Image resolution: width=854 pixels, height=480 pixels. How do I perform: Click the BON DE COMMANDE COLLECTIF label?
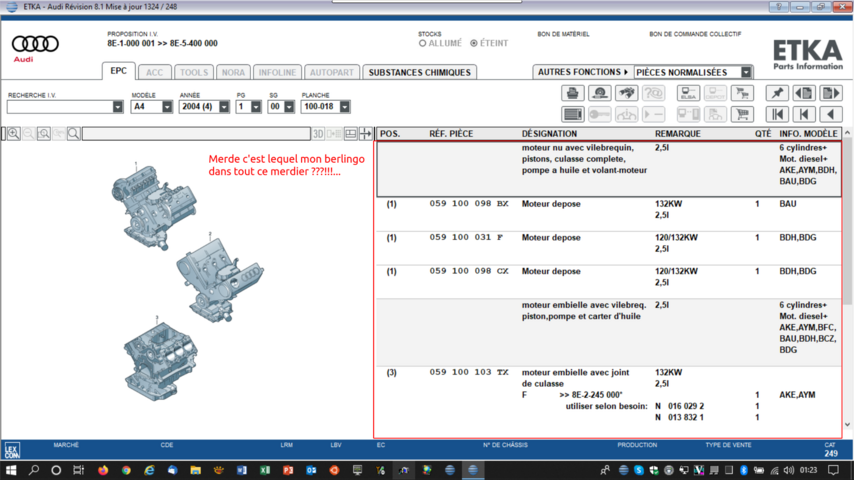click(x=695, y=34)
